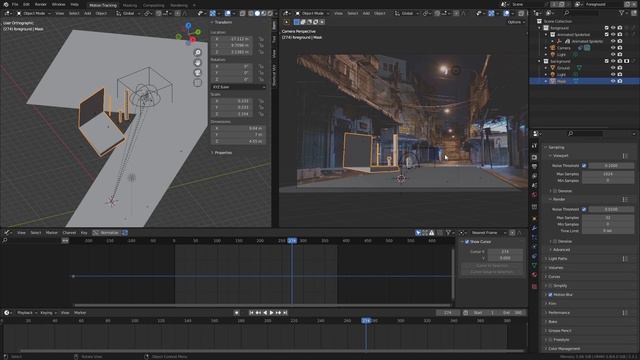Play the animation in reverse

pyautogui.click(x=265, y=313)
